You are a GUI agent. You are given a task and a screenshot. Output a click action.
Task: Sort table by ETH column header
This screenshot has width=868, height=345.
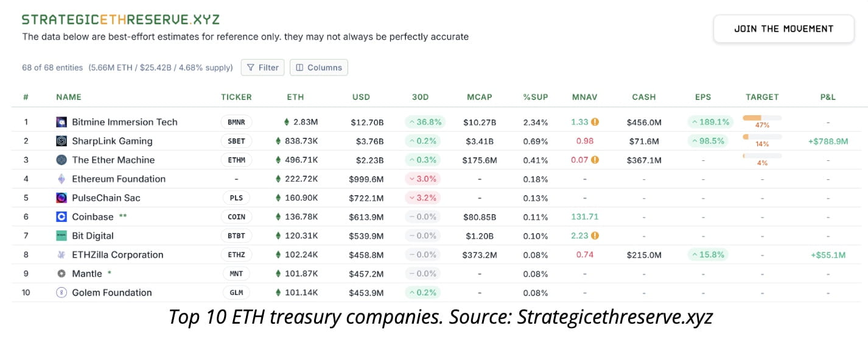tap(295, 97)
